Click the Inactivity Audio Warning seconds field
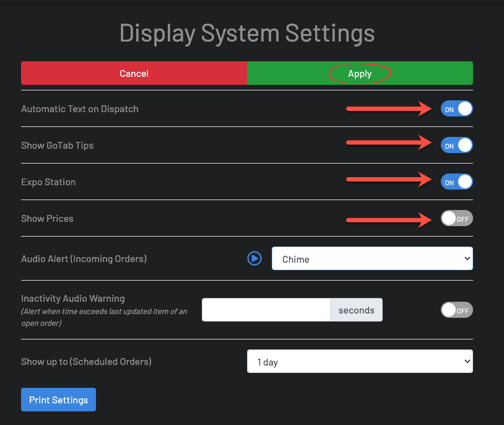 [x=266, y=310]
